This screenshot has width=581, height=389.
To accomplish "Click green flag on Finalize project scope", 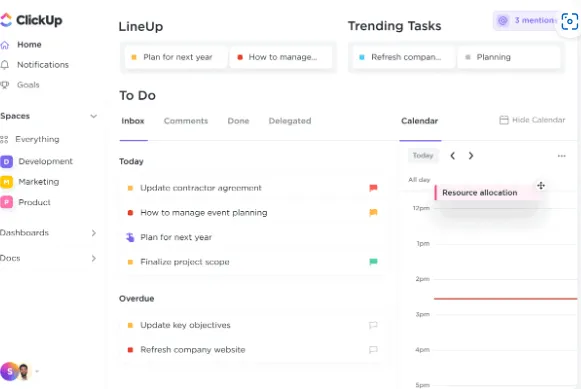I will point(373,262).
